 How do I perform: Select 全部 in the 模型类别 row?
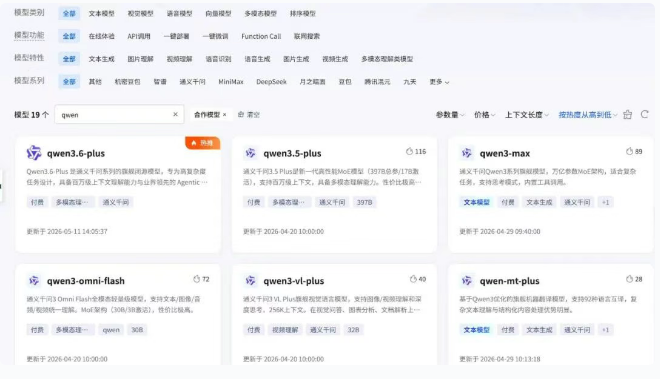(69, 13)
